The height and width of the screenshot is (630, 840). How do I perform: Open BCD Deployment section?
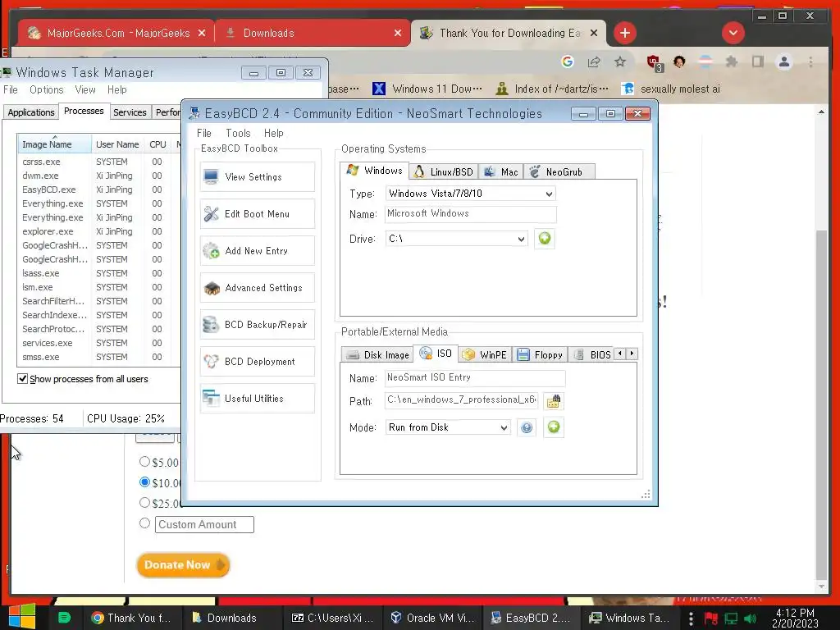coord(257,362)
